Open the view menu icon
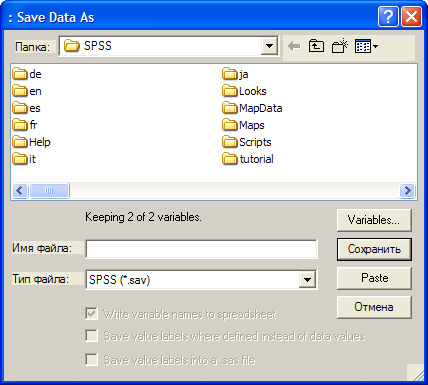The height and width of the screenshot is (385, 428). (x=366, y=46)
